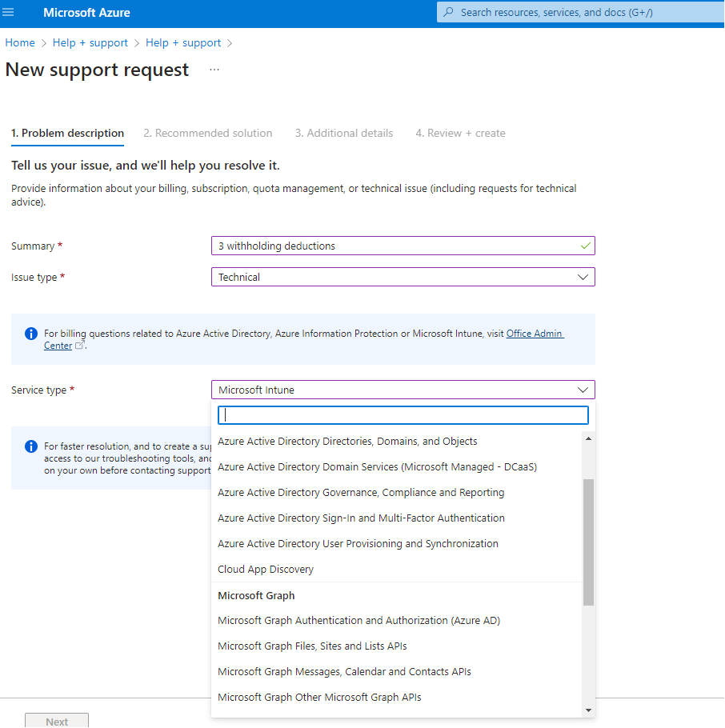Click the info icon in billing notice

coord(31,334)
